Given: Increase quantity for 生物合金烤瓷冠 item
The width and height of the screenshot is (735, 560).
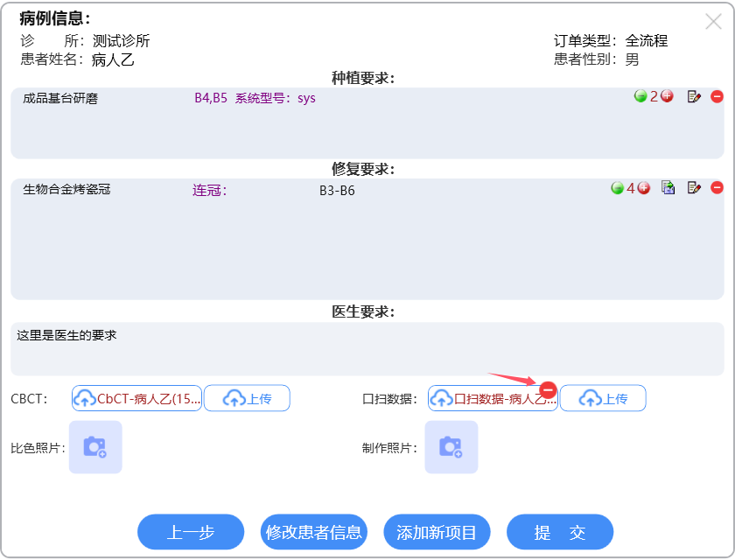Looking at the screenshot, I should click(644, 187).
